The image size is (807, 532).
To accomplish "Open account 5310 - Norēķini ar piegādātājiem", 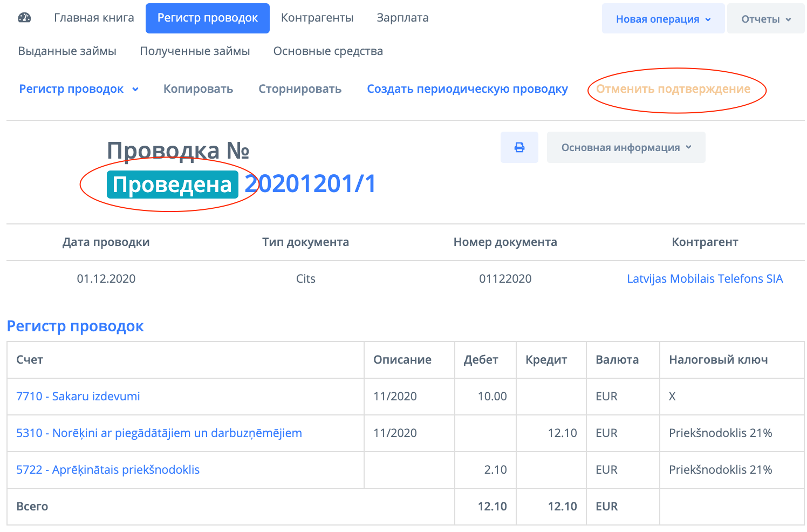I will pyautogui.click(x=159, y=433).
